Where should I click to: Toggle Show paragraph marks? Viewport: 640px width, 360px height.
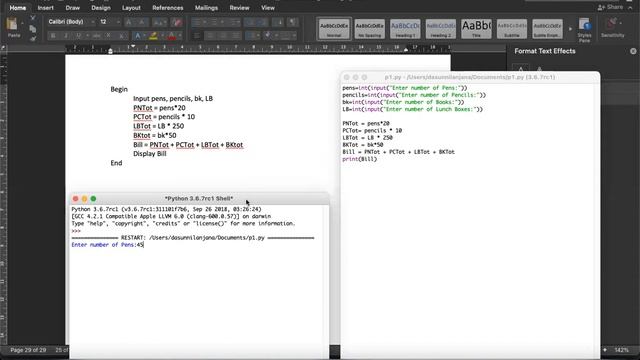(293, 22)
